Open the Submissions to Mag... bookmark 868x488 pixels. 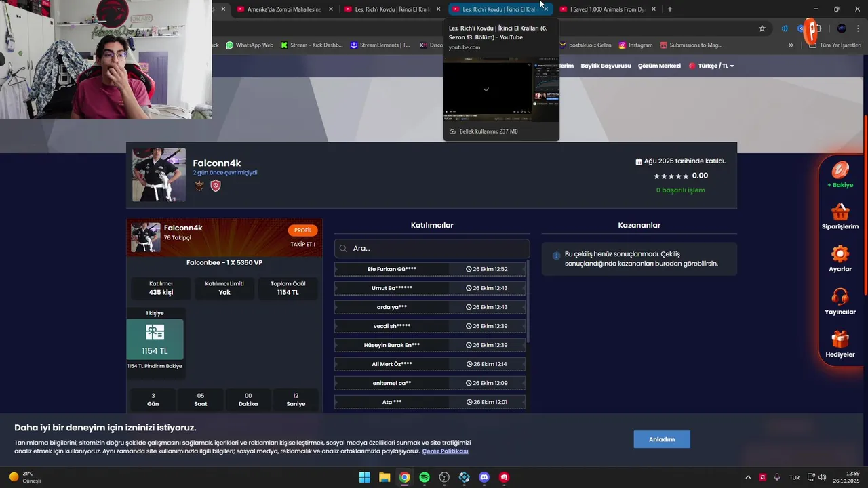click(690, 45)
